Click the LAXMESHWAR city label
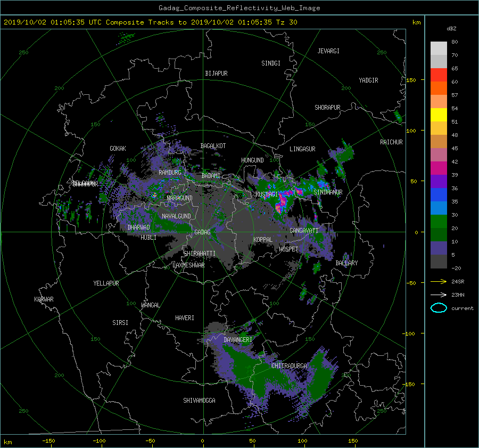The width and height of the screenshot is (479, 448). pyautogui.click(x=188, y=265)
